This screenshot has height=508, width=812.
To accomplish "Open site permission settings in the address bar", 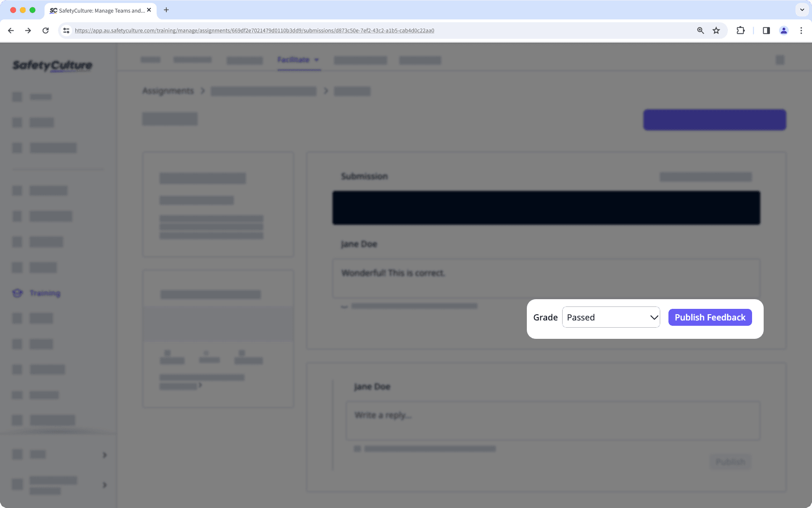I will [x=66, y=30].
